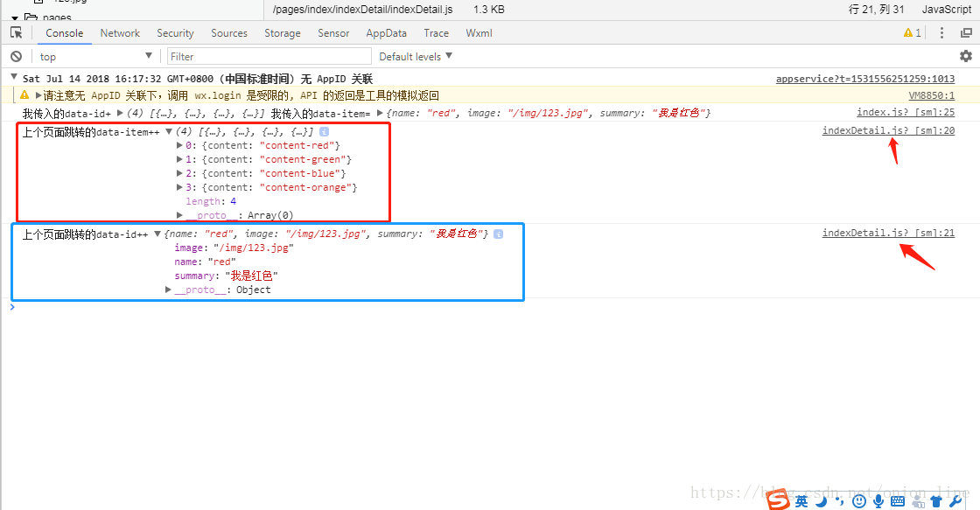Switch to the Console tab
Viewport: 980px width, 510px height.
coord(65,33)
